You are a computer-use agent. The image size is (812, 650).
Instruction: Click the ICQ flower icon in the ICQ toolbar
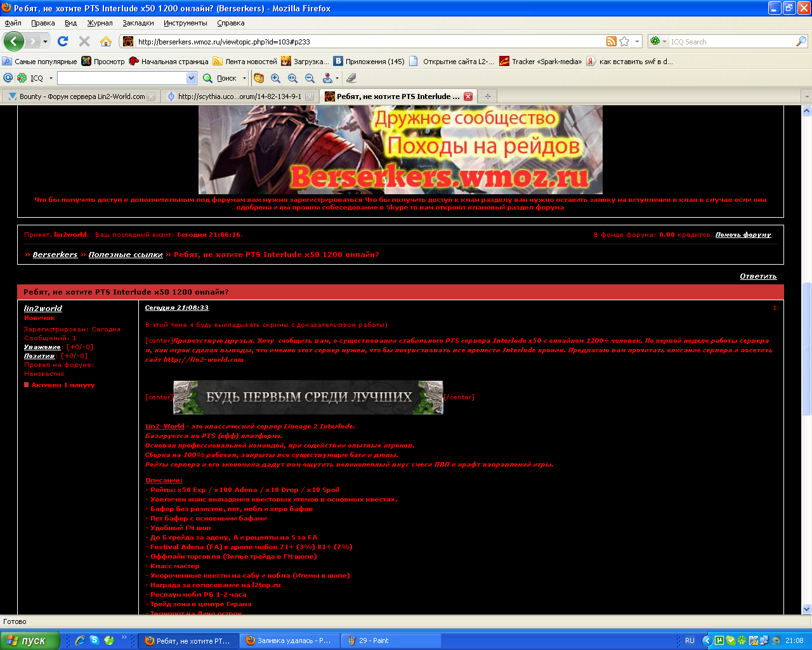(x=22, y=78)
